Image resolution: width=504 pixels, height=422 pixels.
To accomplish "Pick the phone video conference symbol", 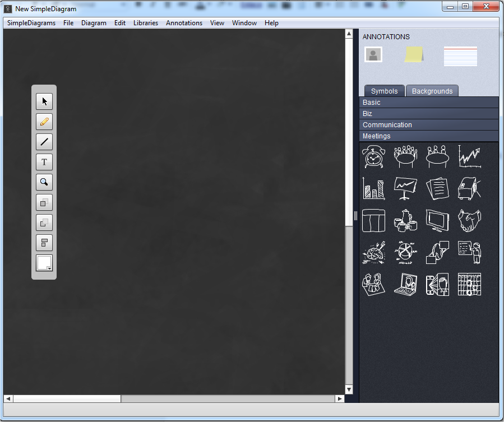I will click(x=437, y=285).
